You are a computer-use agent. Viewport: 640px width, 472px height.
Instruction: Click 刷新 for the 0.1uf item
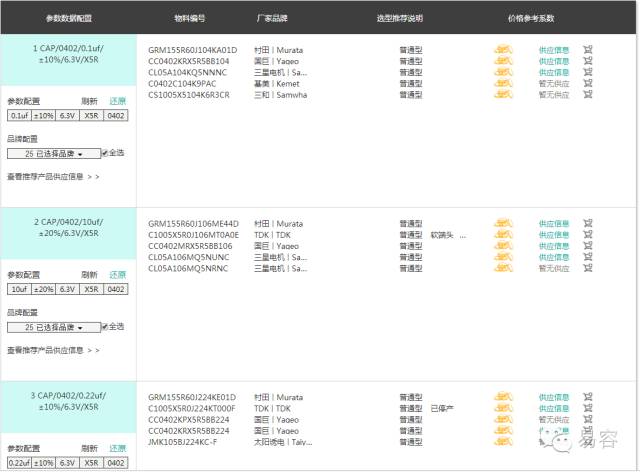(89, 101)
